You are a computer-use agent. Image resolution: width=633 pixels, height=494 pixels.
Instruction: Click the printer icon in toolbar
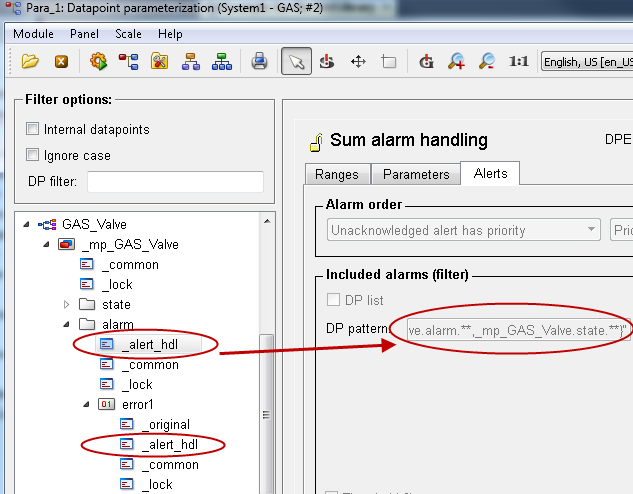pos(259,61)
